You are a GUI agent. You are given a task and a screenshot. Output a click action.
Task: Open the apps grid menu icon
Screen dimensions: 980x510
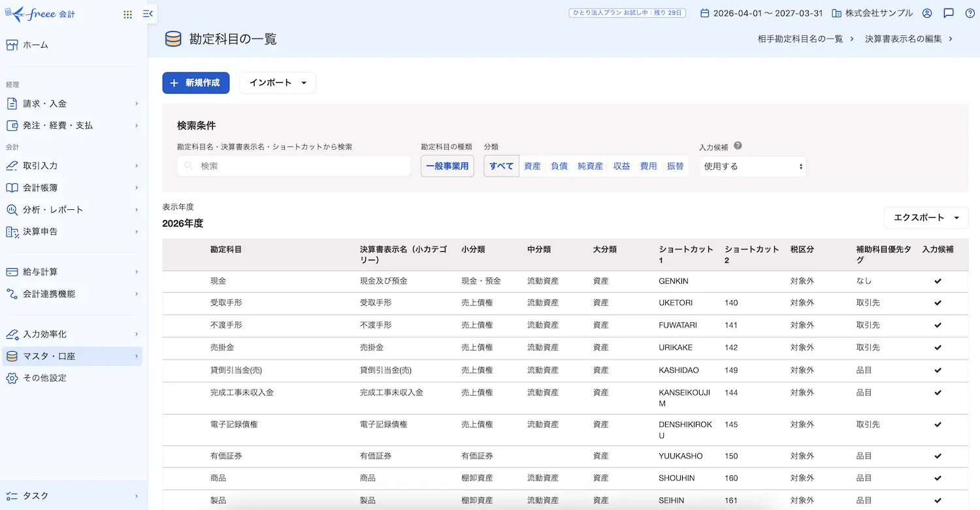tap(127, 14)
